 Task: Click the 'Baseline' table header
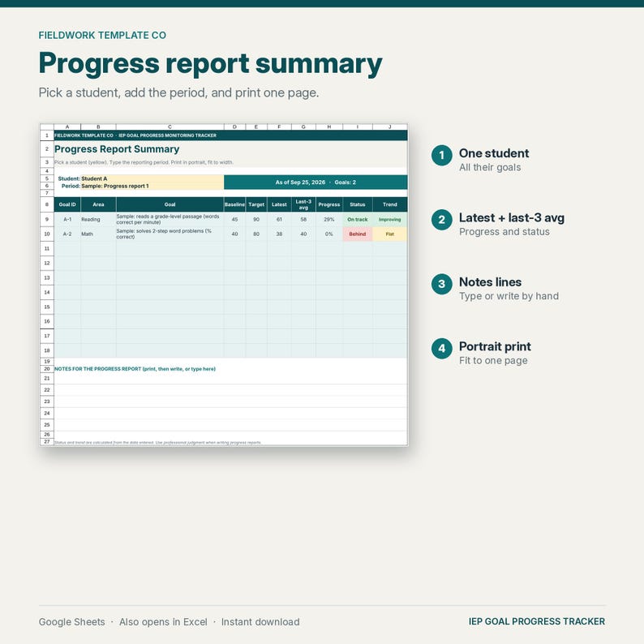coord(234,204)
